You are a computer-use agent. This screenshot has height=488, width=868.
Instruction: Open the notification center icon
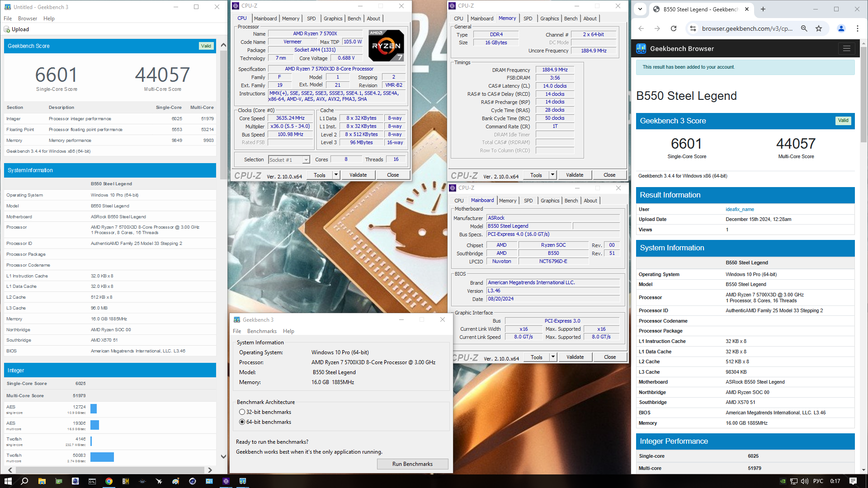click(853, 481)
